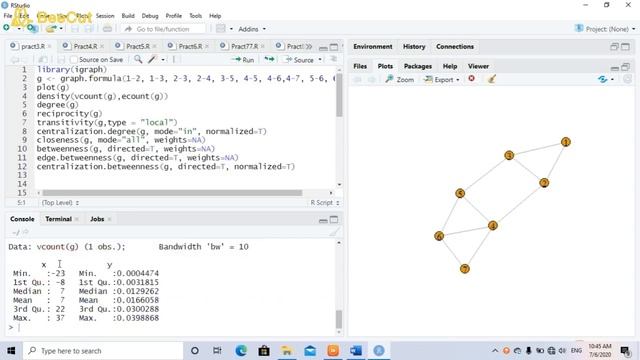Click the Go to file/function field

point(164,29)
